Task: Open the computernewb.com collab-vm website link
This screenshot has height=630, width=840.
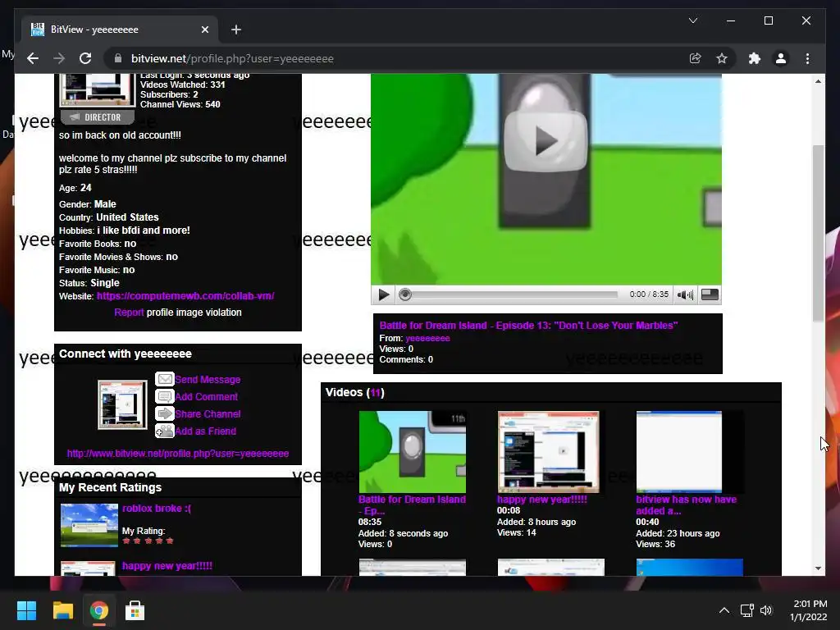Action: 185,295
